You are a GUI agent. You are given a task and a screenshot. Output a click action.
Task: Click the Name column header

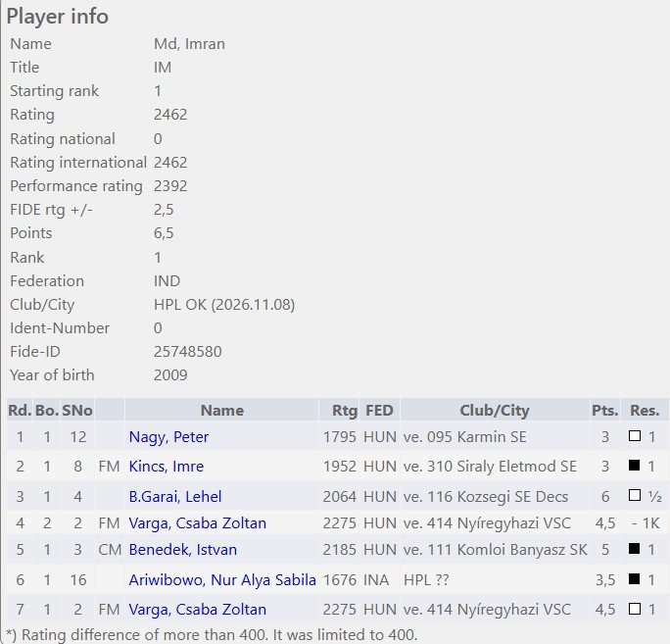tap(222, 410)
